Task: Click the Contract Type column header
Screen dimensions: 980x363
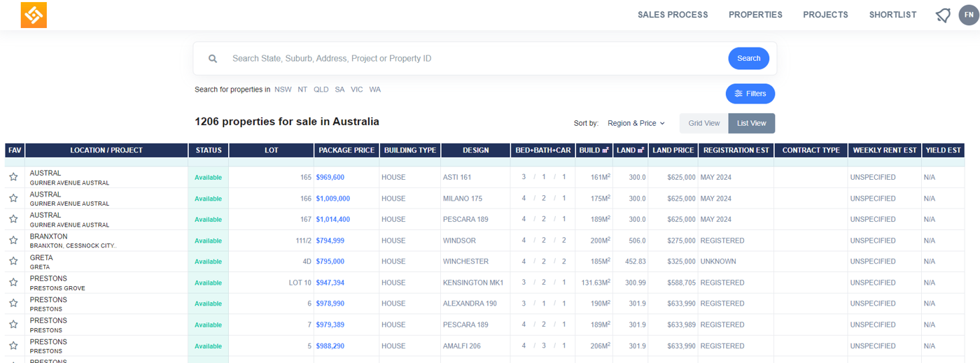Action: coord(811,150)
